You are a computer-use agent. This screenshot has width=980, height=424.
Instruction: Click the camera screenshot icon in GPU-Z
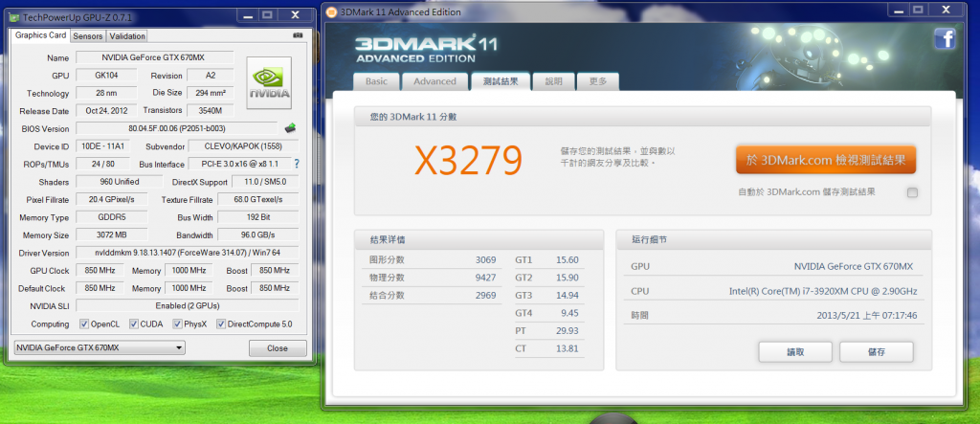click(x=298, y=35)
